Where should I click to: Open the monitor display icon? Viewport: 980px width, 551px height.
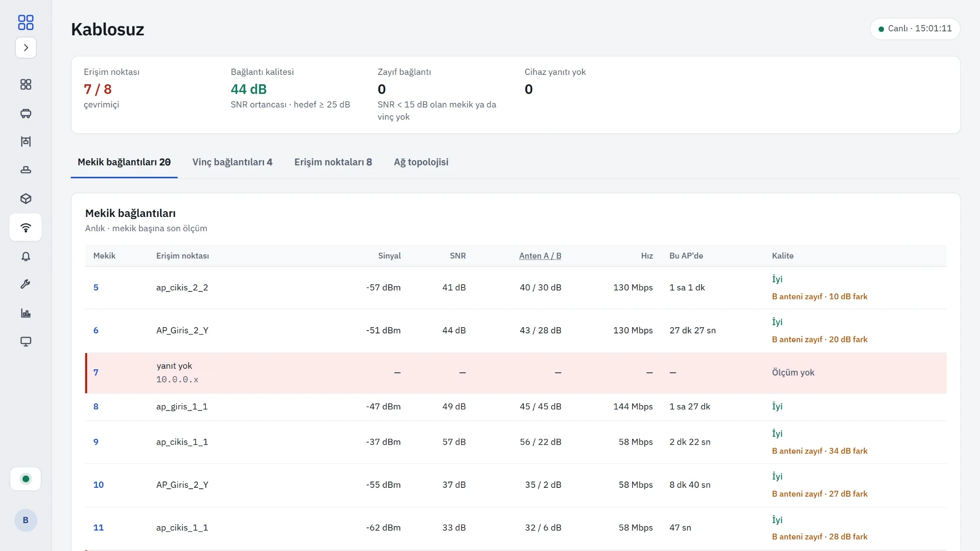pyautogui.click(x=26, y=341)
